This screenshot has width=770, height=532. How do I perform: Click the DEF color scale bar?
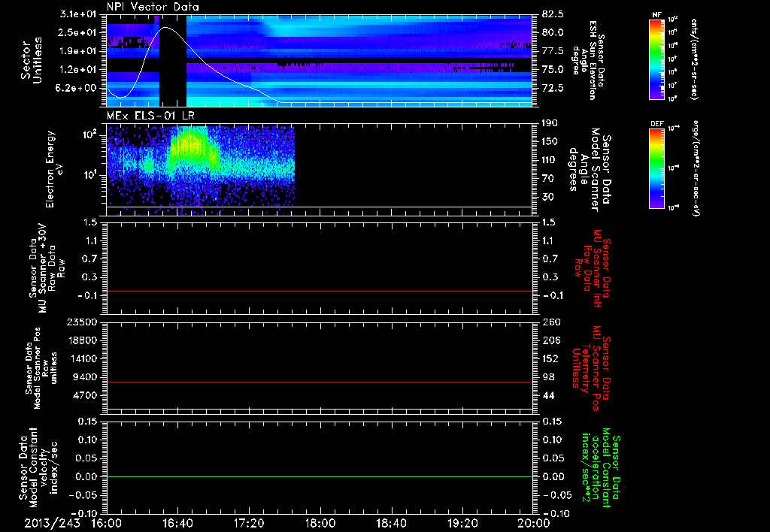[x=656, y=168]
